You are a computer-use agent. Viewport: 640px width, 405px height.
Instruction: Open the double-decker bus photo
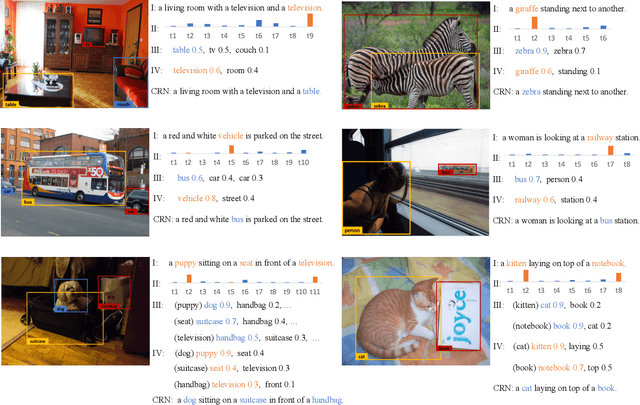[75, 182]
